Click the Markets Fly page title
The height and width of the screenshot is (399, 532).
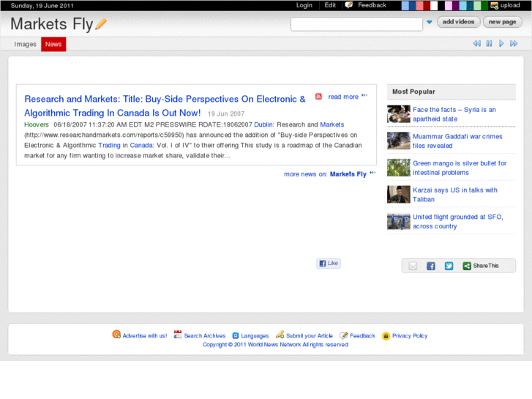pyautogui.click(x=51, y=24)
